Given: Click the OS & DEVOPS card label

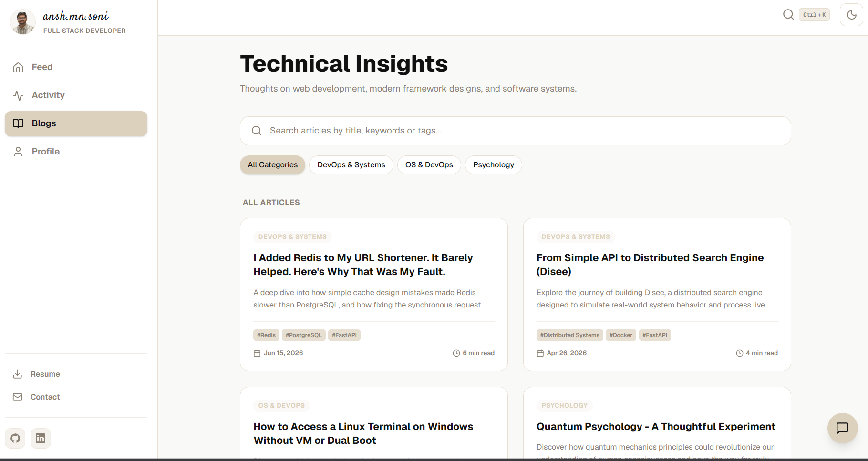Looking at the screenshot, I should pyautogui.click(x=281, y=406).
